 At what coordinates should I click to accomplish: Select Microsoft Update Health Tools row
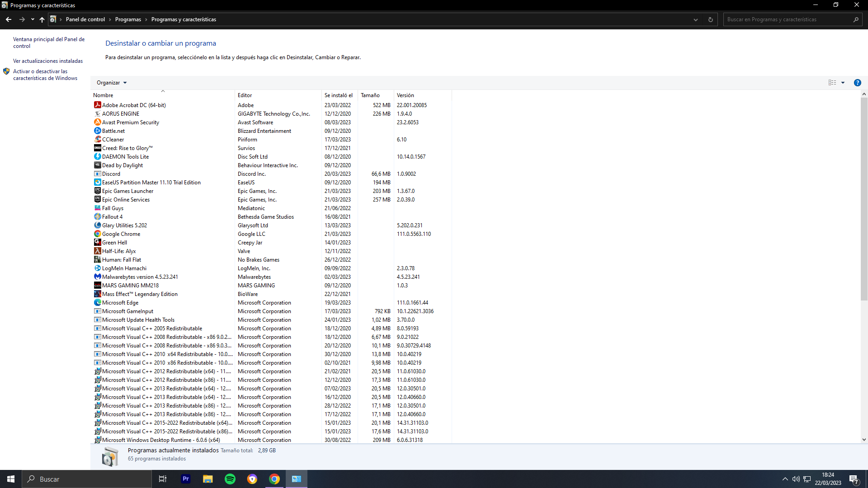[x=271, y=319]
